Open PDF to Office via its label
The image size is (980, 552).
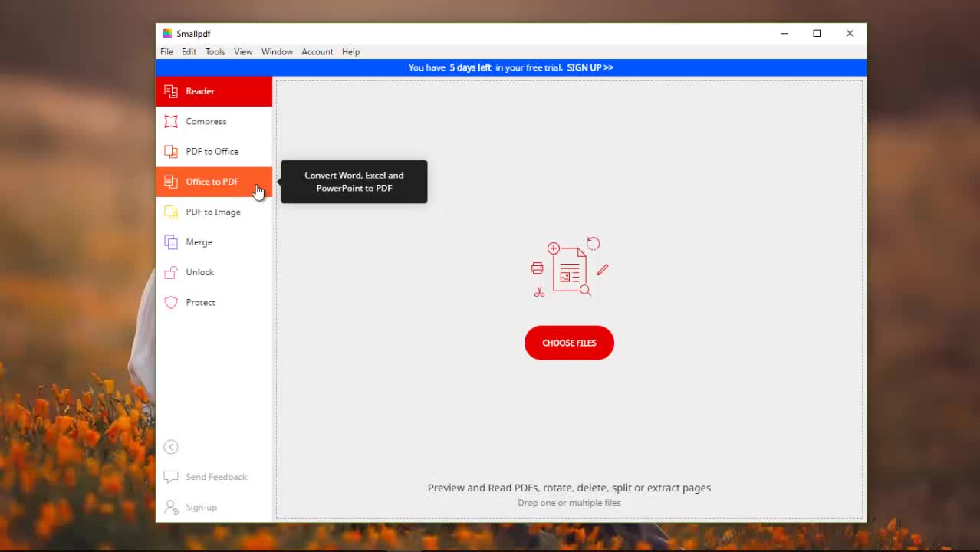212,152
